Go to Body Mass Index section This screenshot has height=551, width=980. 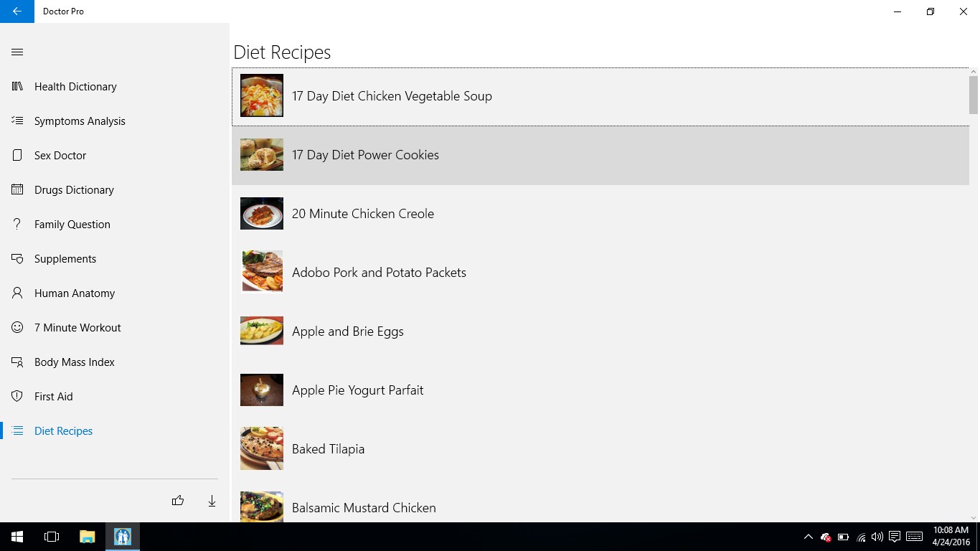tap(75, 362)
